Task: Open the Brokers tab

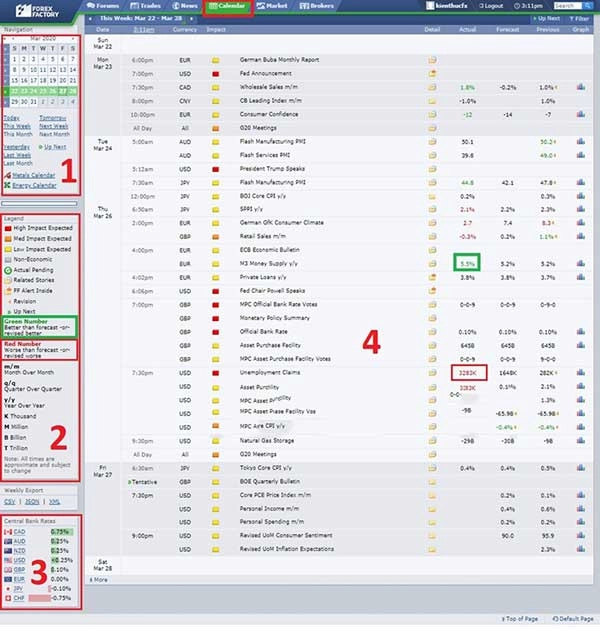Action: 317,6
